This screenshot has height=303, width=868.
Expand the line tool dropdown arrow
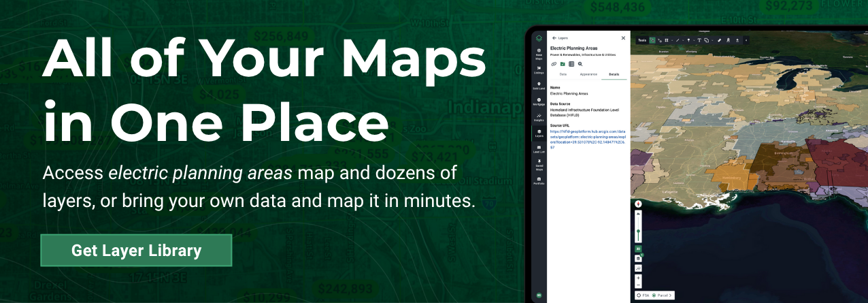click(682, 40)
